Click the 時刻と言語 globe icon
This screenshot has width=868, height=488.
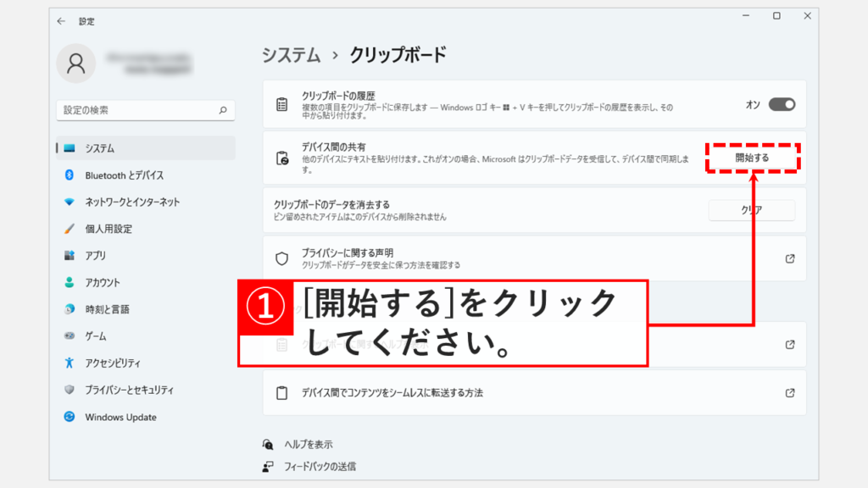pos(70,309)
